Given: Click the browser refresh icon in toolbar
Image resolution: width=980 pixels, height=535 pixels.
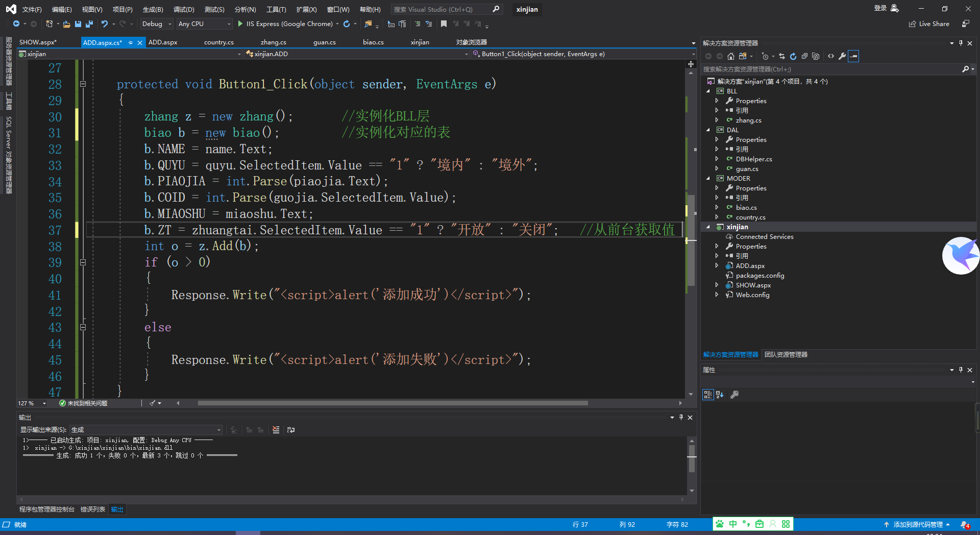Looking at the screenshot, I should pos(347,24).
